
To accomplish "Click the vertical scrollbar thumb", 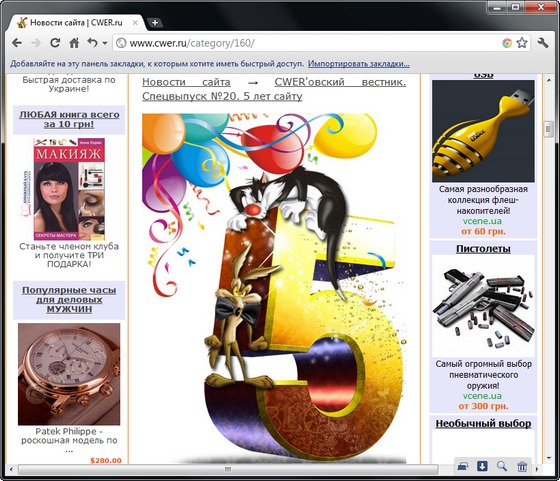I will point(549,129).
